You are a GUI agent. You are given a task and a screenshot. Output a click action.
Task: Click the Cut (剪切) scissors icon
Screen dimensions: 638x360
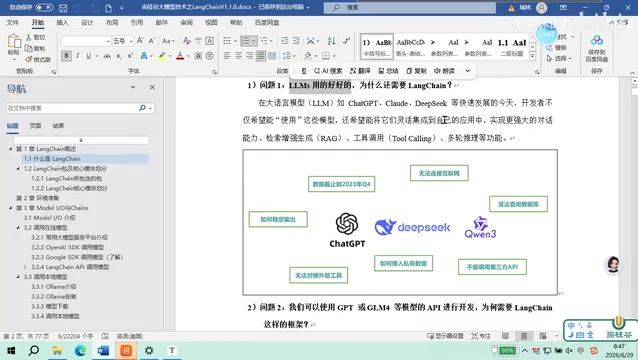28,37
